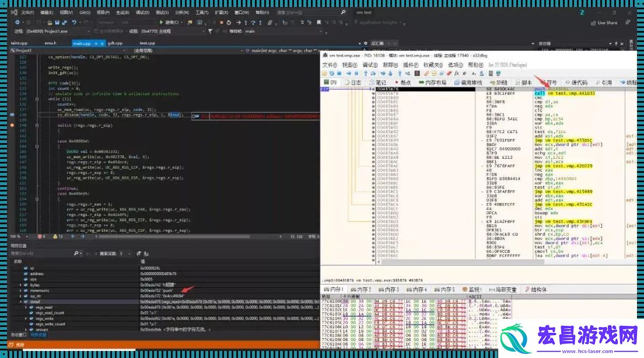Expand the regs_read variable row
644x358 pixels.
pyautogui.click(x=26, y=307)
